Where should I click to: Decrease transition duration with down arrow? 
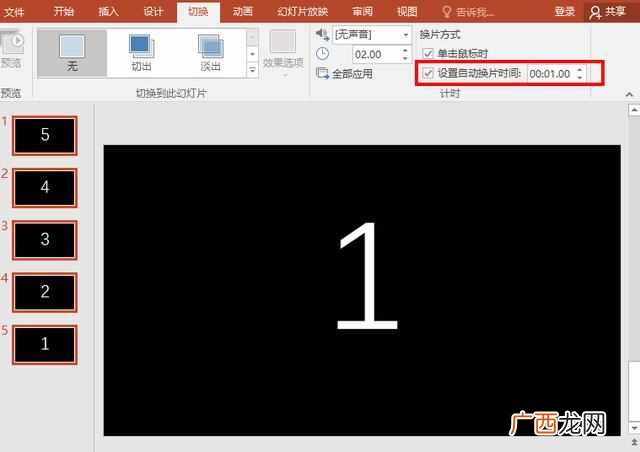point(405,58)
